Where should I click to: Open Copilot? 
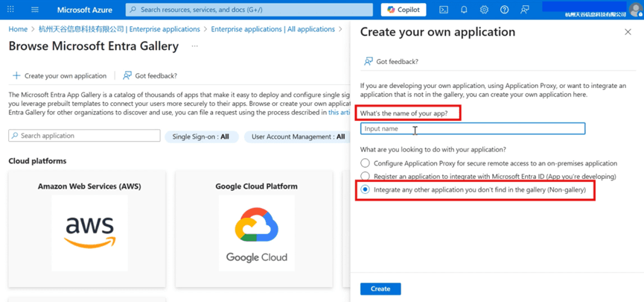point(404,10)
